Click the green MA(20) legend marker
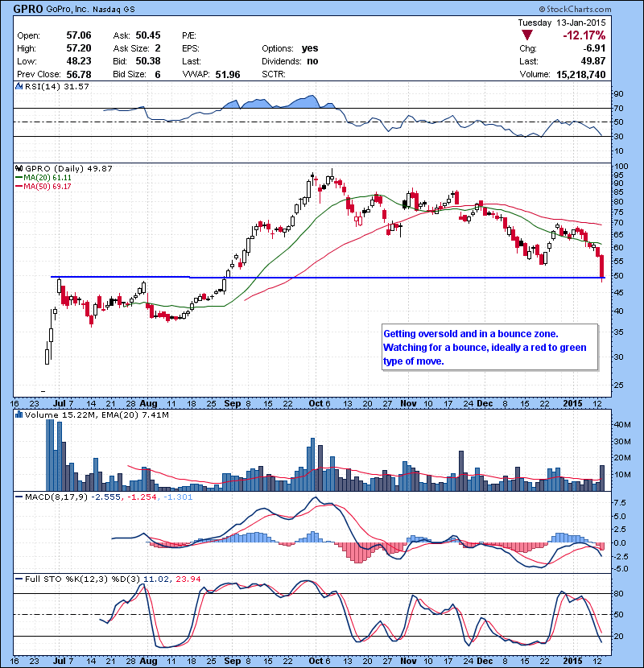Image resolution: width=644 pixels, height=668 pixels. pyautogui.click(x=20, y=178)
